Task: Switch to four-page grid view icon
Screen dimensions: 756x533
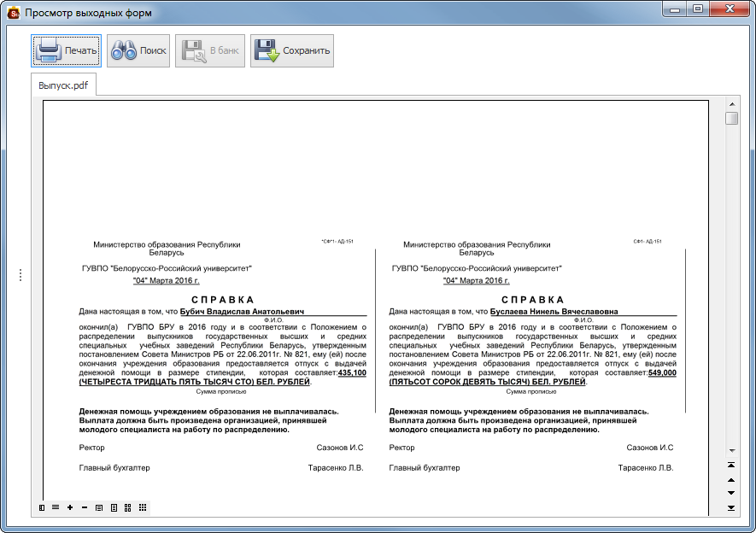Action: tap(128, 507)
